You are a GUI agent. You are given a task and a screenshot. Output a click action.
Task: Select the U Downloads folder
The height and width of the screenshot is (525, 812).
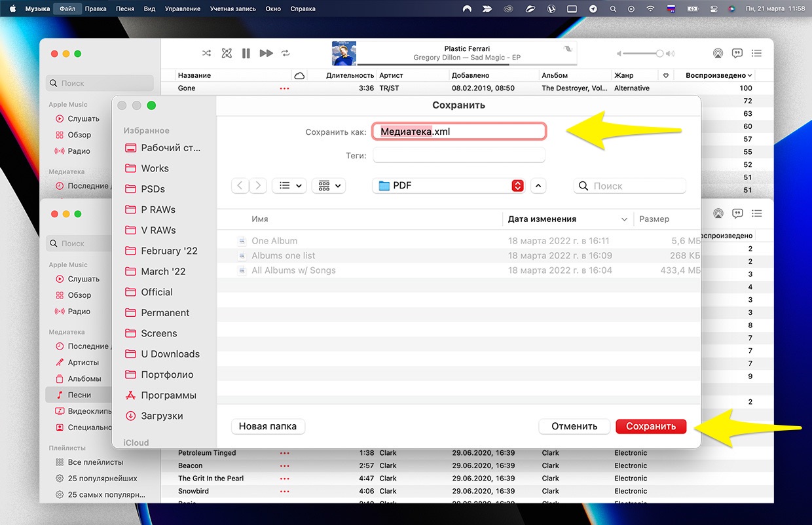(164, 354)
